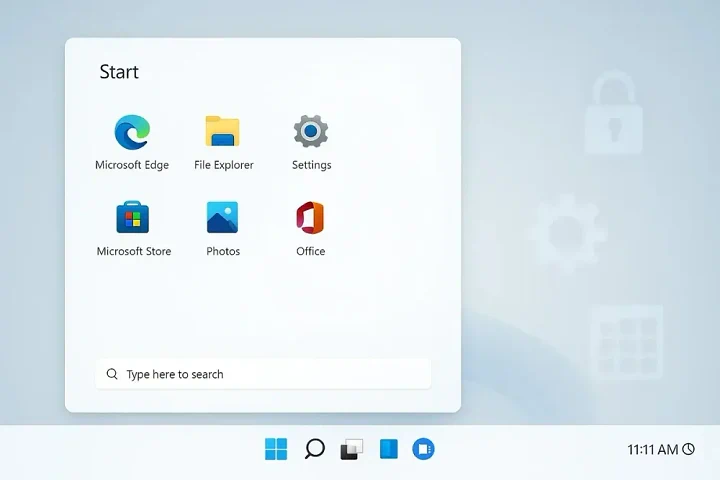Click the blue panel icon on taskbar
The height and width of the screenshot is (480, 720).
coord(388,449)
